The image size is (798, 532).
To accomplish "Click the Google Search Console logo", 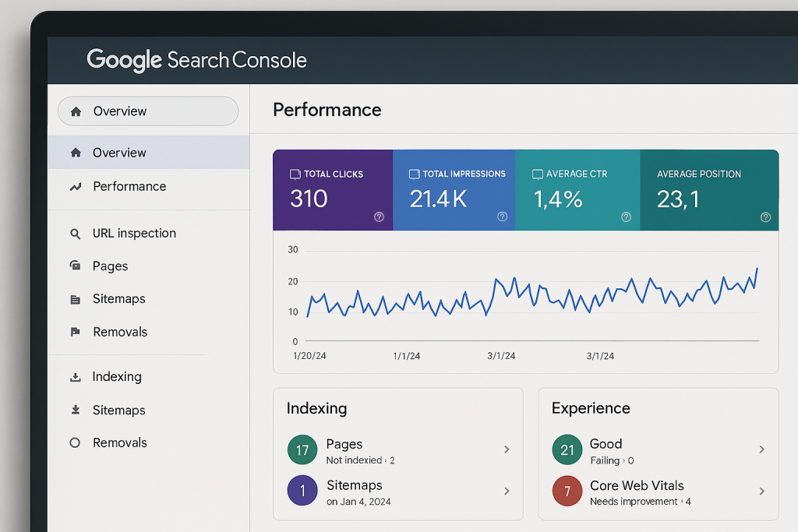I will click(196, 60).
